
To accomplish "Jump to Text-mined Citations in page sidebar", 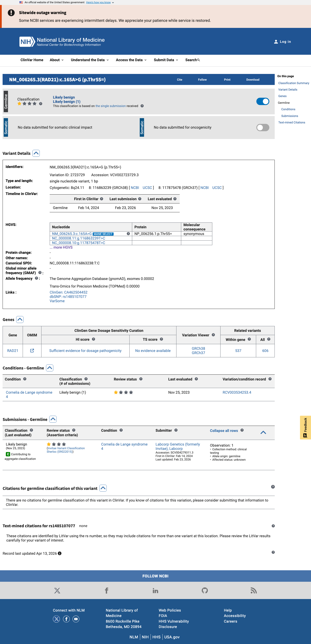I will pyautogui.click(x=292, y=123).
